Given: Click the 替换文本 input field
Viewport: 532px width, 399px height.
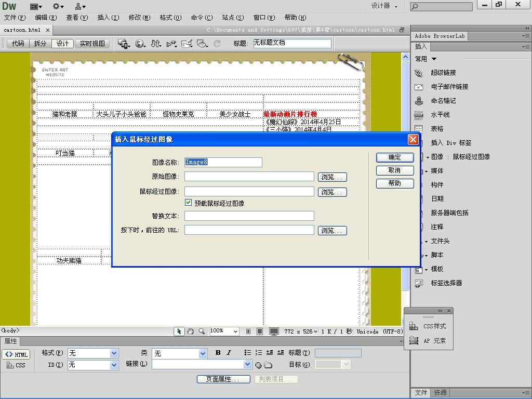Looking at the screenshot, I should 249,216.
